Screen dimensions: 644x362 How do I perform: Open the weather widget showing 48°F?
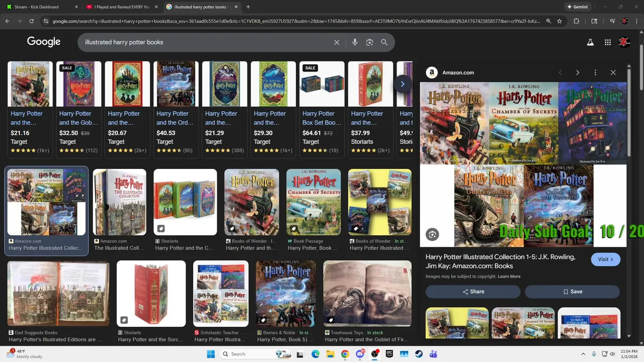25,354
